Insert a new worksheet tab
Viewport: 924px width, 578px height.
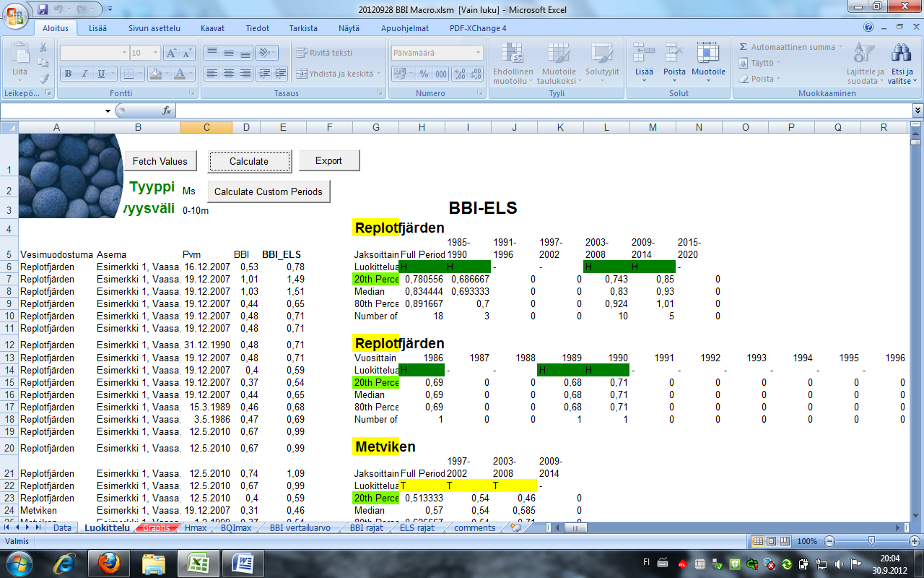[515, 528]
